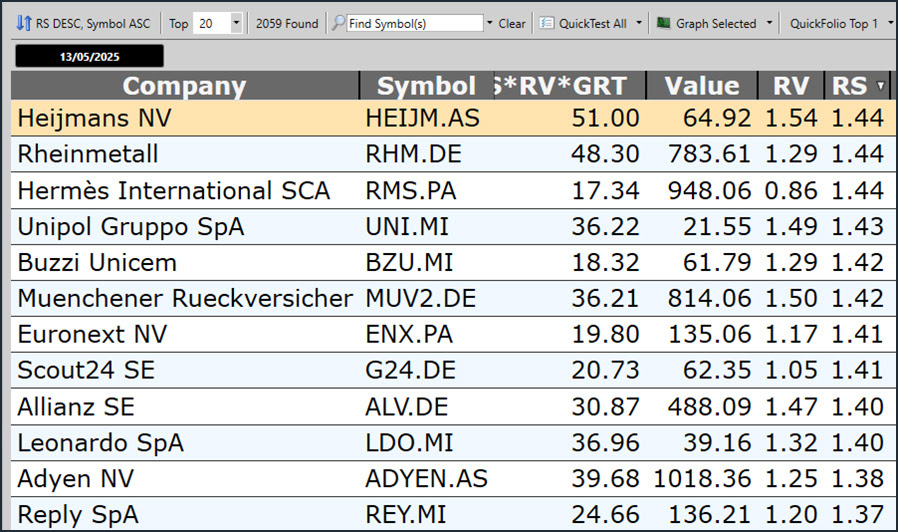Sort by the RV column header
The height and width of the screenshot is (532, 898).
(791, 86)
